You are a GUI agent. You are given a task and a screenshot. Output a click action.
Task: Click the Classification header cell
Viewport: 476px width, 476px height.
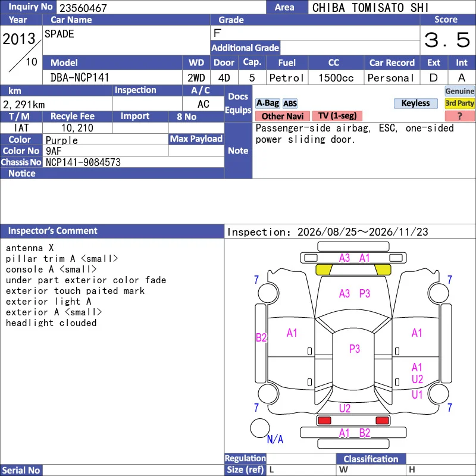tap(371, 459)
